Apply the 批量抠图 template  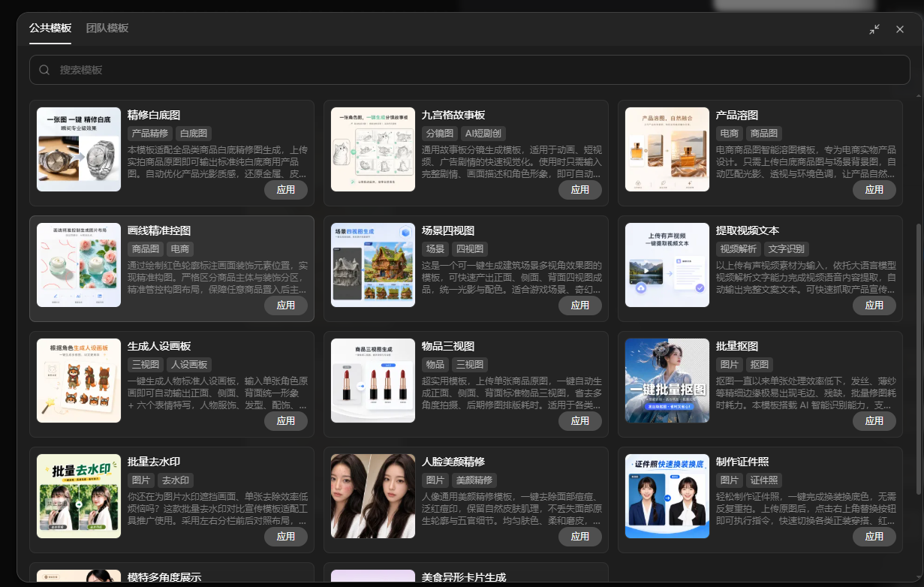tap(874, 421)
